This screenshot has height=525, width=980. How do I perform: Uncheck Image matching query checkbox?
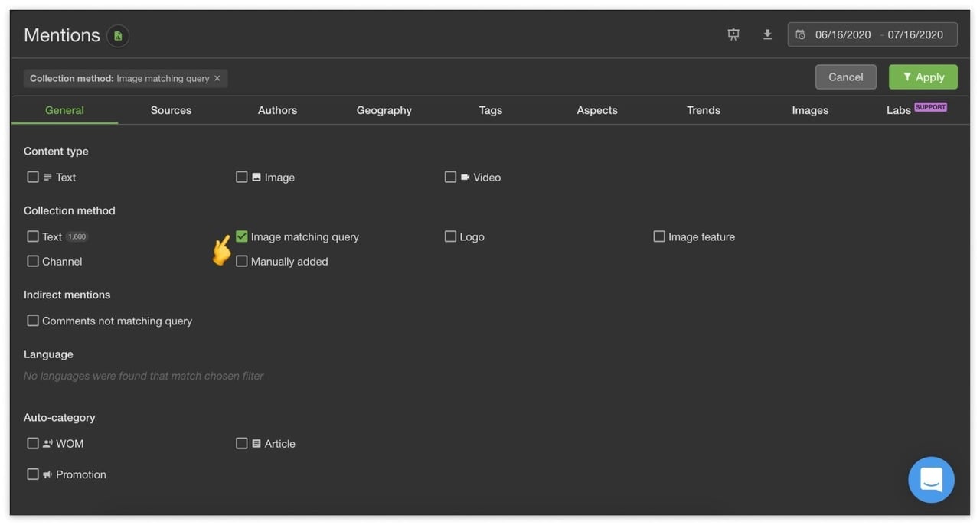click(242, 236)
